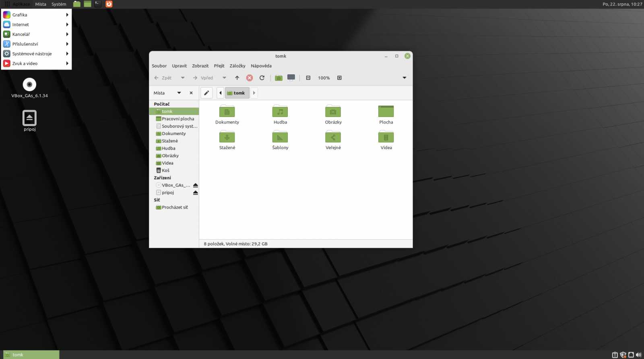Open the Místa menu in top panel
The image size is (644, 359).
pos(41,4)
